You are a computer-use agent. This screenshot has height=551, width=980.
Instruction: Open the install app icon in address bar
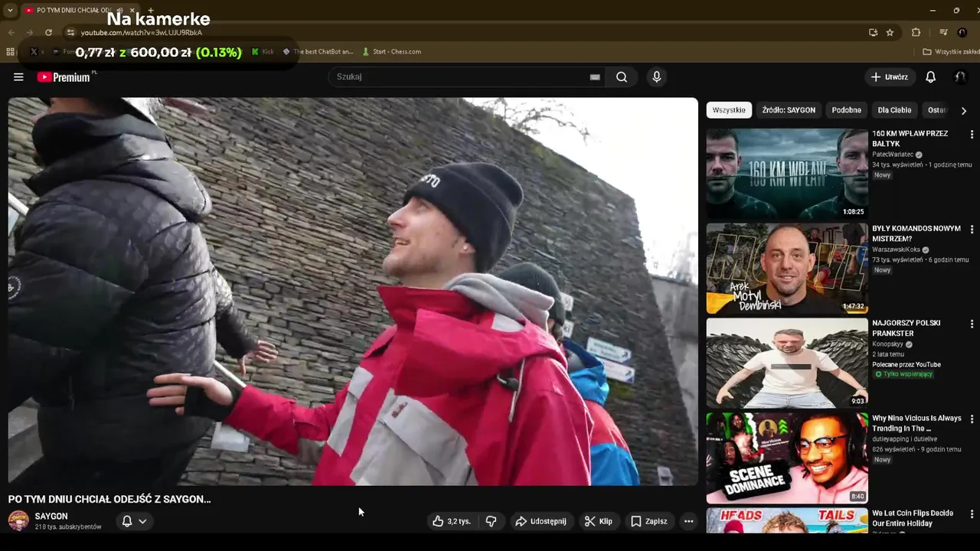(873, 32)
